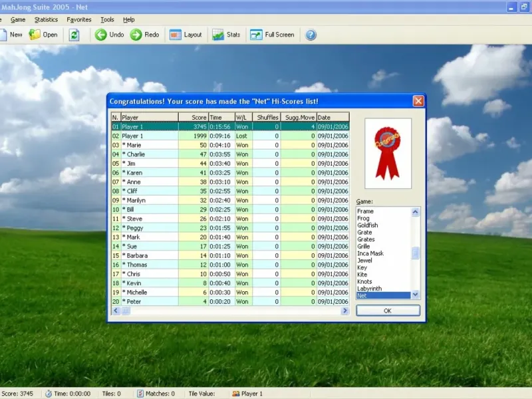Sort by Player column header

[x=149, y=118]
